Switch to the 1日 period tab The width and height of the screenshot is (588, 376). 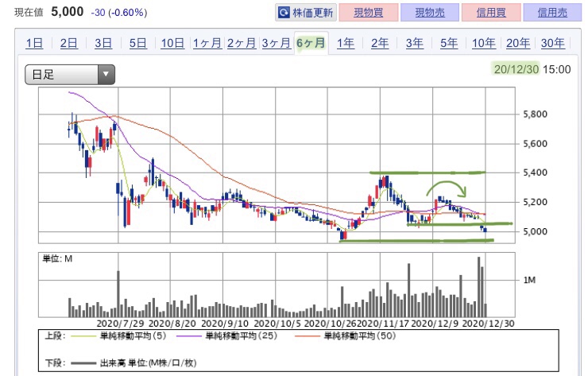click(x=34, y=43)
